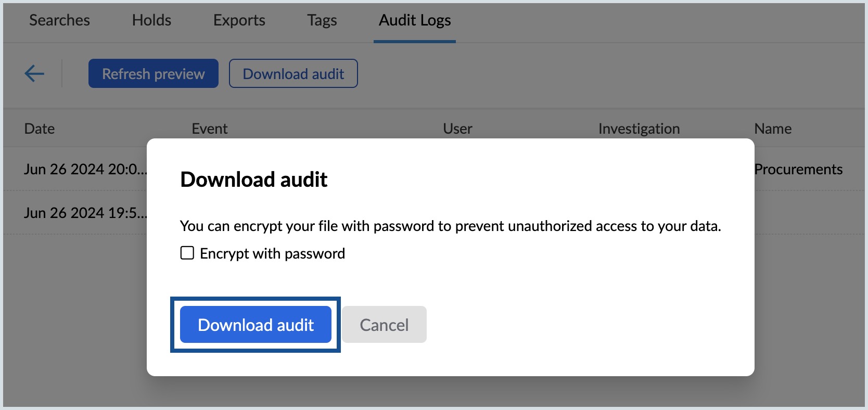Screen dimensions: 868x410
Task: Click the User column header
Action: pos(458,129)
